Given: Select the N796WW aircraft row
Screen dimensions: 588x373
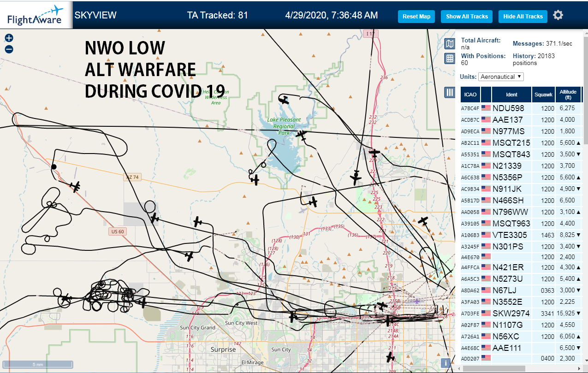Looking at the screenshot, I should point(521,212).
